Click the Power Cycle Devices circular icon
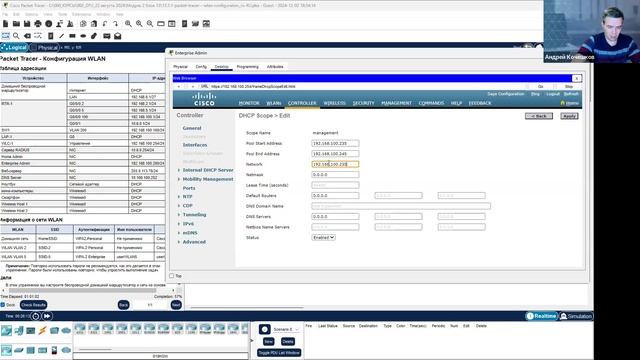 pos(36,316)
